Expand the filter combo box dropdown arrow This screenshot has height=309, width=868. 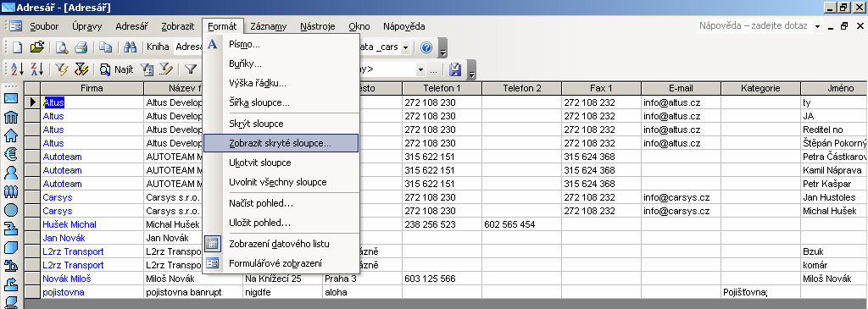(x=420, y=70)
